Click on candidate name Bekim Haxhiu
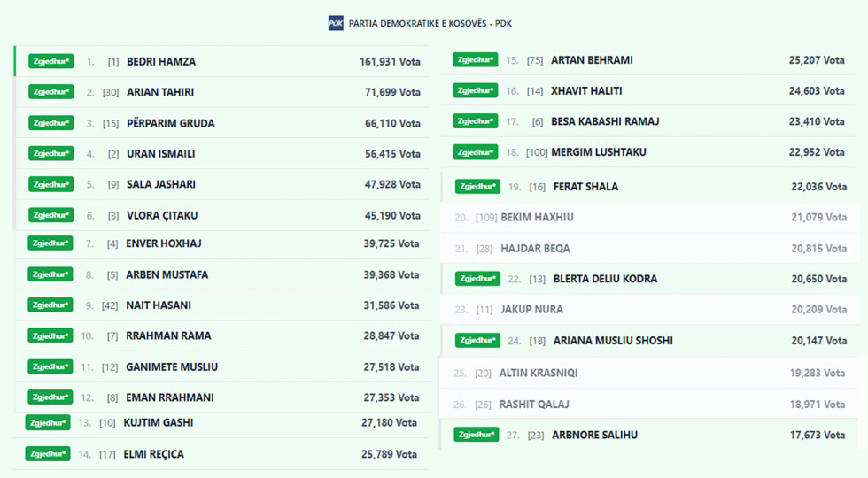The image size is (868, 478). click(537, 217)
